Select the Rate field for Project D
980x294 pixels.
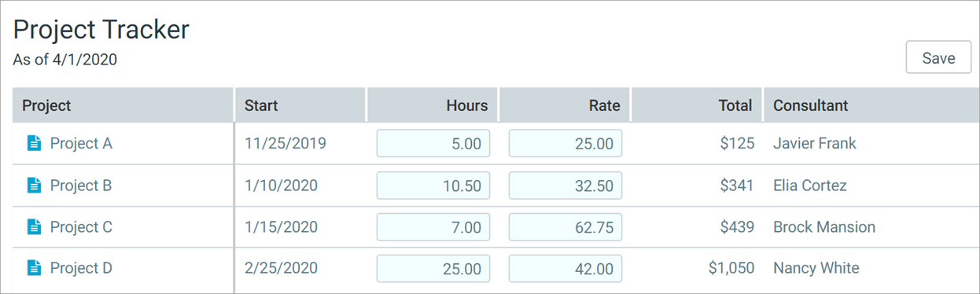coord(566,268)
